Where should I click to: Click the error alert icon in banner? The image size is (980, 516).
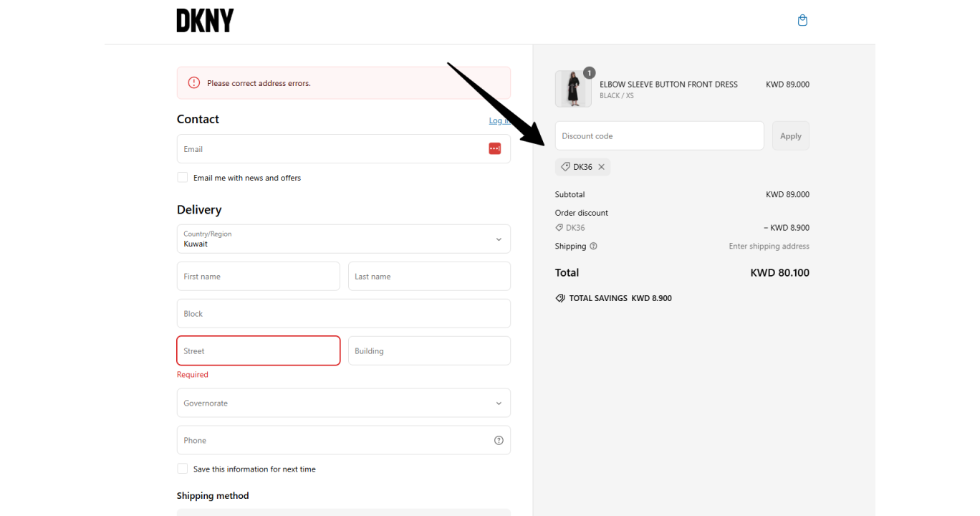pyautogui.click(x=194, y=83)
